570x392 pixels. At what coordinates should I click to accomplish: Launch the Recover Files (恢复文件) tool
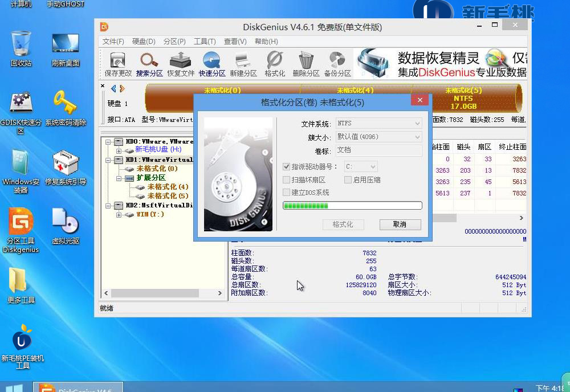pos(181,64)
